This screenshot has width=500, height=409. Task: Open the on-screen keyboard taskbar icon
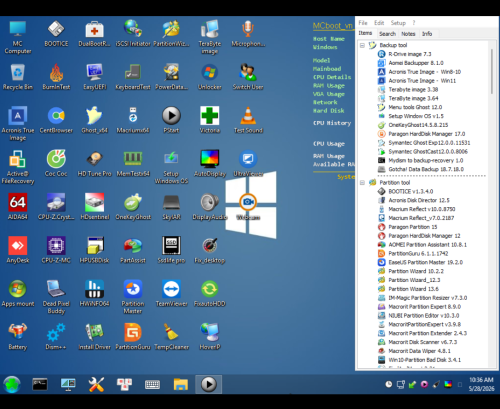[152, 384]
